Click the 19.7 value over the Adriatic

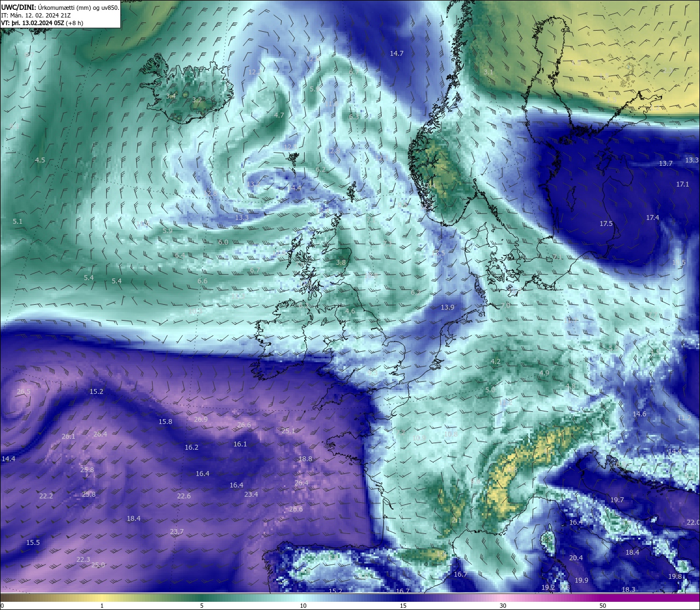point(617,500)
